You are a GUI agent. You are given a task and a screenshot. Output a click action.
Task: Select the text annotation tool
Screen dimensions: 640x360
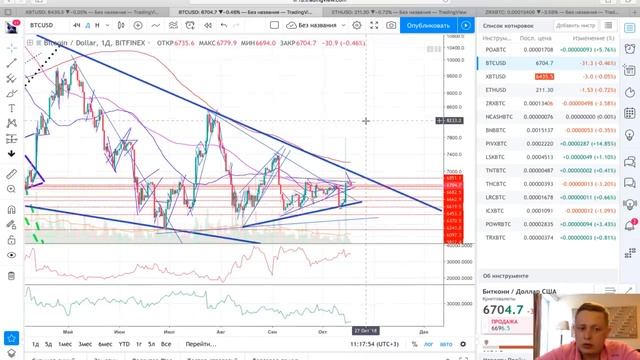pyautogui.click(x=11, y=108)
